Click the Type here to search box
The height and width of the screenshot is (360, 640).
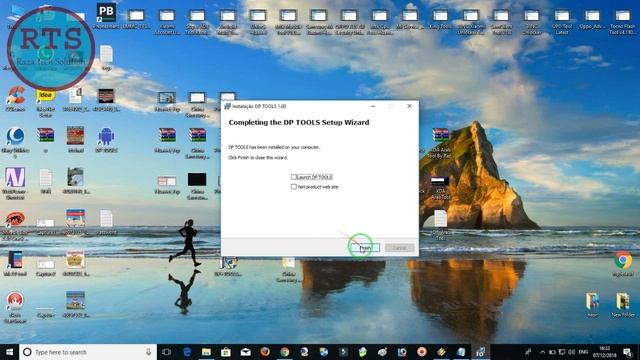88,352
